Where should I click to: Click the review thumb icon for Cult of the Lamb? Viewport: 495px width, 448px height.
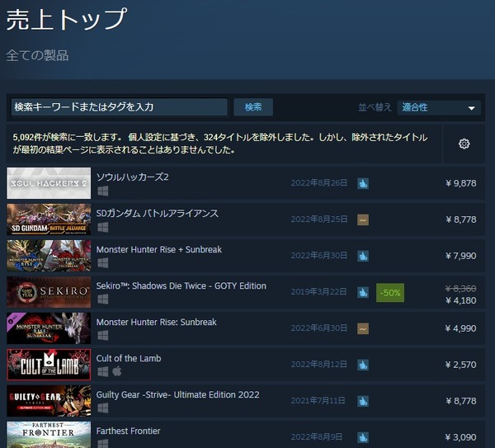[x=363, y=365]
